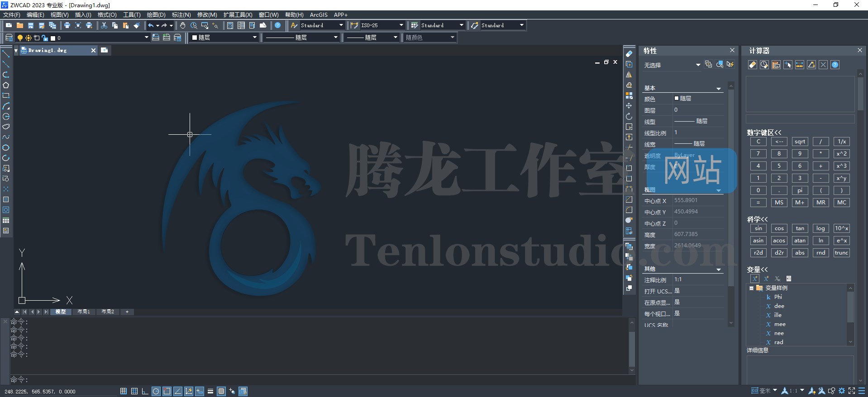Open the ArcGIS menu
This screenshot has width=868, height=397.
pyautogui.click(x=319, y=15)
